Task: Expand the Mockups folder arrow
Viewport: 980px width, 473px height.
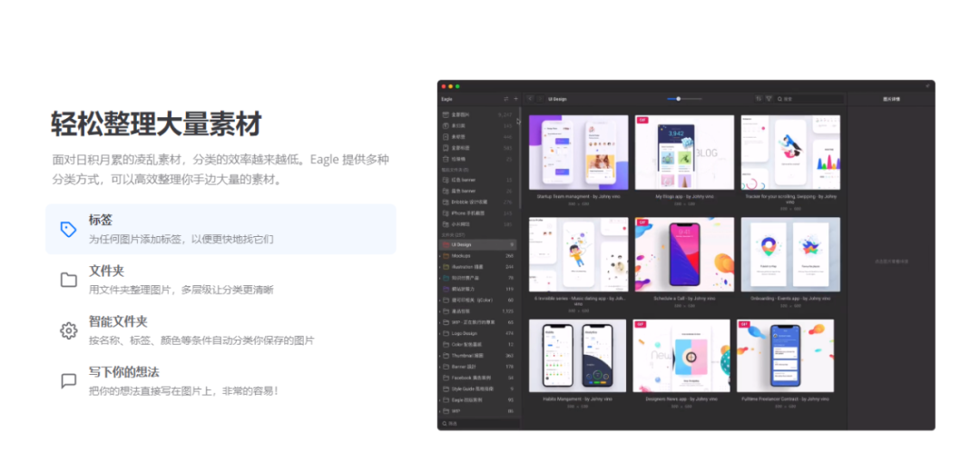Action: [440, 256]
